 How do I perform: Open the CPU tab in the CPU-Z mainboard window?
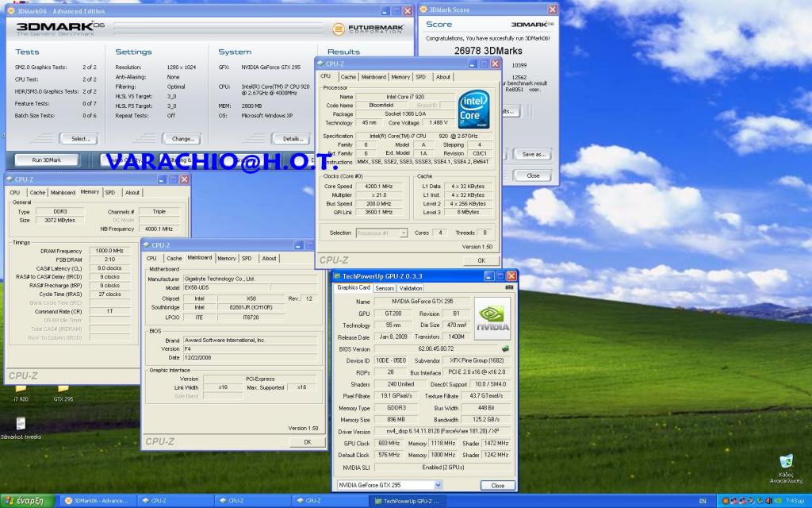(151, 258)
